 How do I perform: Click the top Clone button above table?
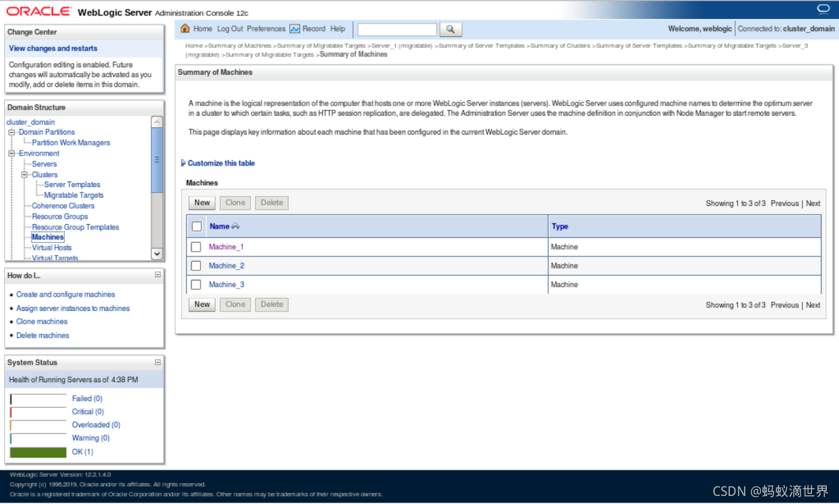(235, 203)
